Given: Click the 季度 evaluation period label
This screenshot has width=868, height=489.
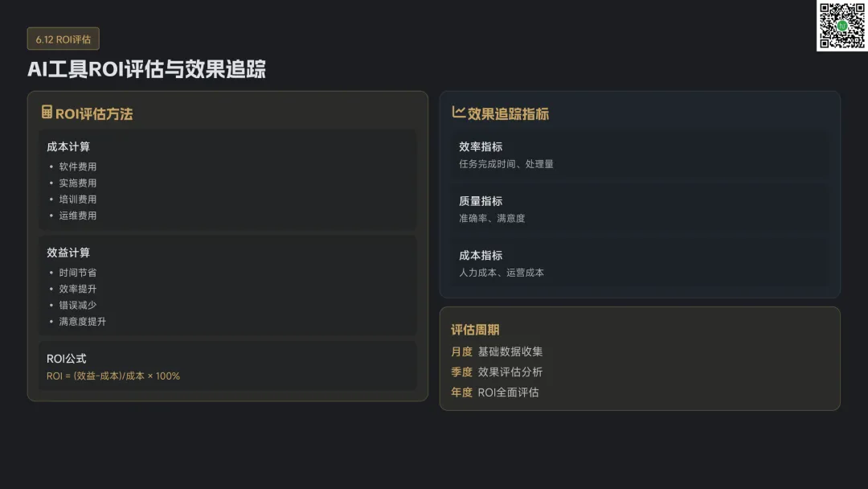Looking at the screenshot, I should pos(461,372).
